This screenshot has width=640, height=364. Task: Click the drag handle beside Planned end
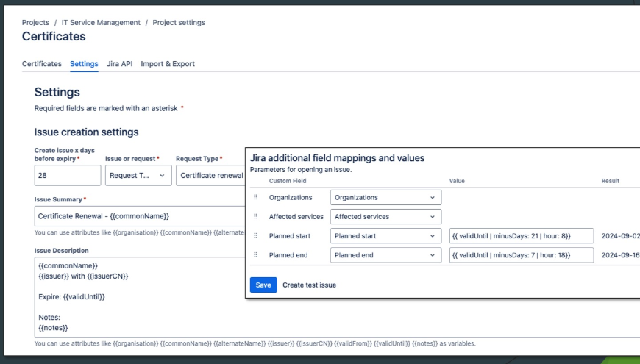256,254
